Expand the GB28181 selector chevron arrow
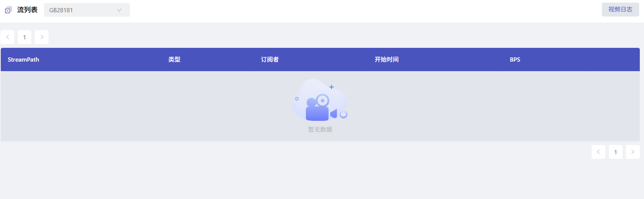The image size is (644, 199). click(x=119, y=10)
